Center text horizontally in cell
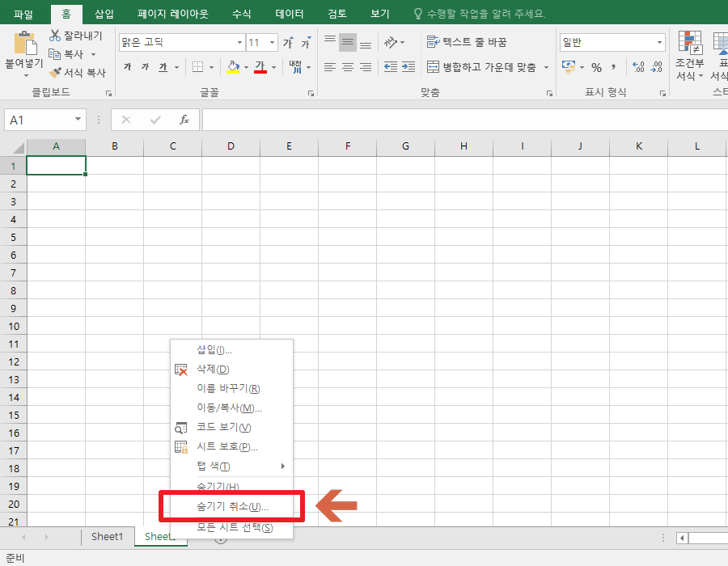Image resolution: width=728 pixels, height=566 pixels. pyautogui.click(x=348, y=67)
